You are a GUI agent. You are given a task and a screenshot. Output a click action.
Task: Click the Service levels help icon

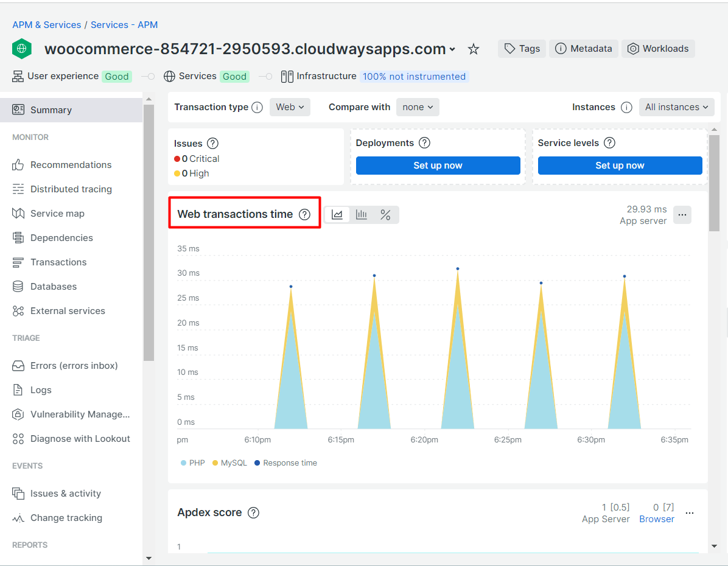click(609, 143)
